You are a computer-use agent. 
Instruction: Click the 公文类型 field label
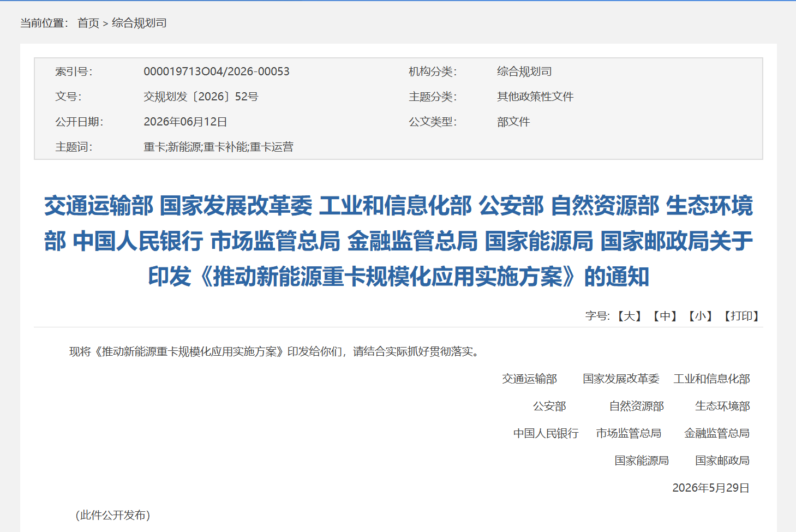(x=433, y=122)
